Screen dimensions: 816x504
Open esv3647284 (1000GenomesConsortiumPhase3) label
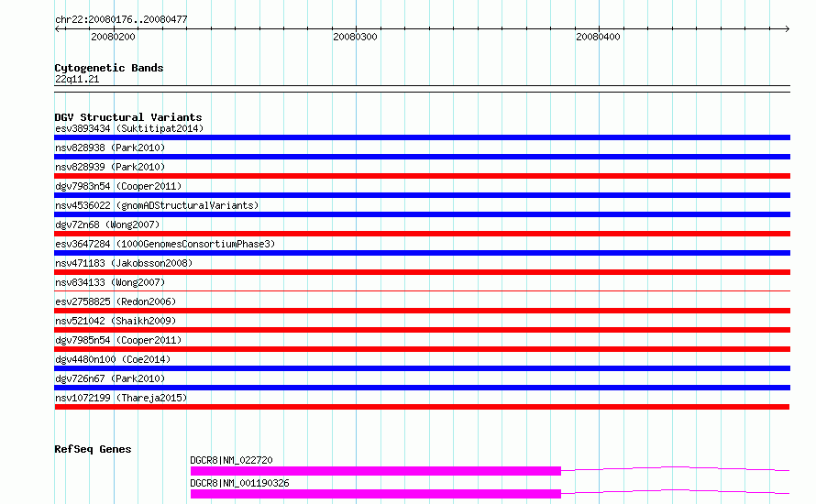coord(165,244)
